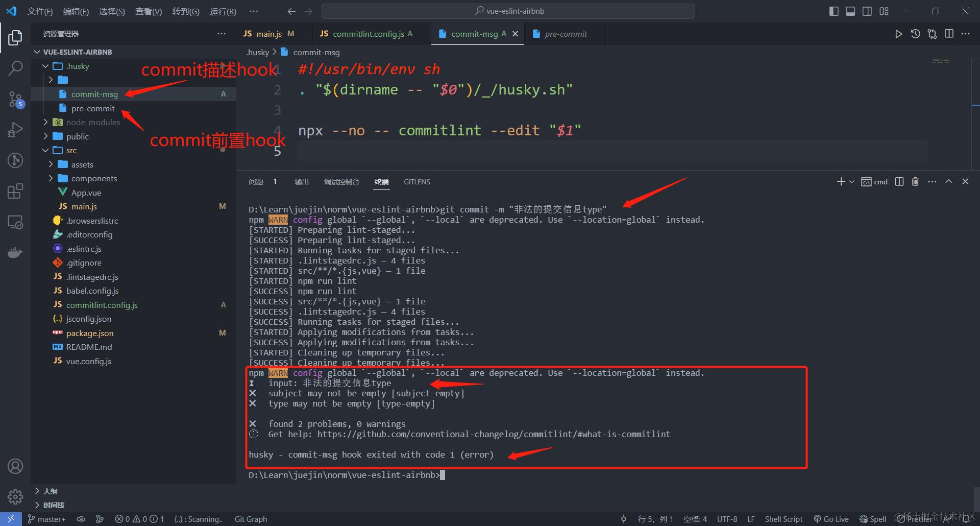The height and width of the screenshot is (526, 980).
Task: Toggle Spell checker in status bar
Action: 873,519
